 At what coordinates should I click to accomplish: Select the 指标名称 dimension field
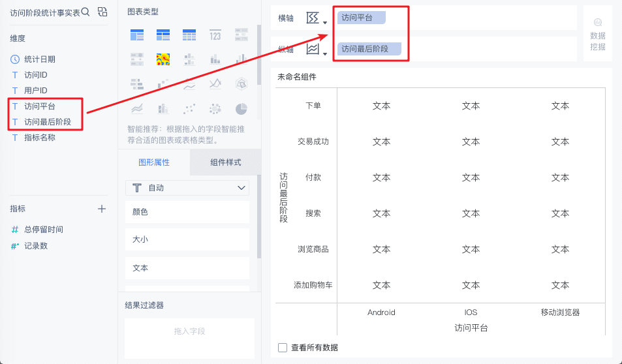(40, 138)
